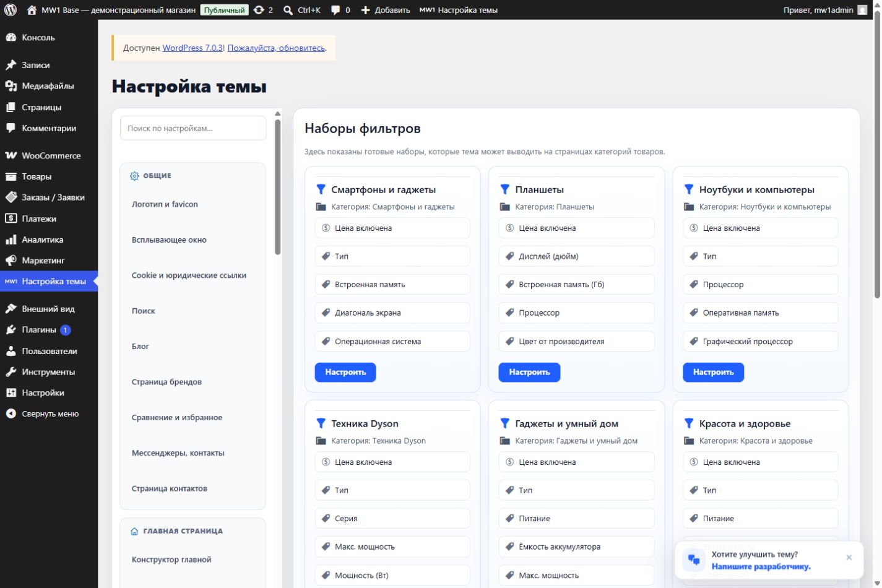Screen dimensions: 882x588
Task: Click the Товары archive icon
Action: [x=11, y=176]
